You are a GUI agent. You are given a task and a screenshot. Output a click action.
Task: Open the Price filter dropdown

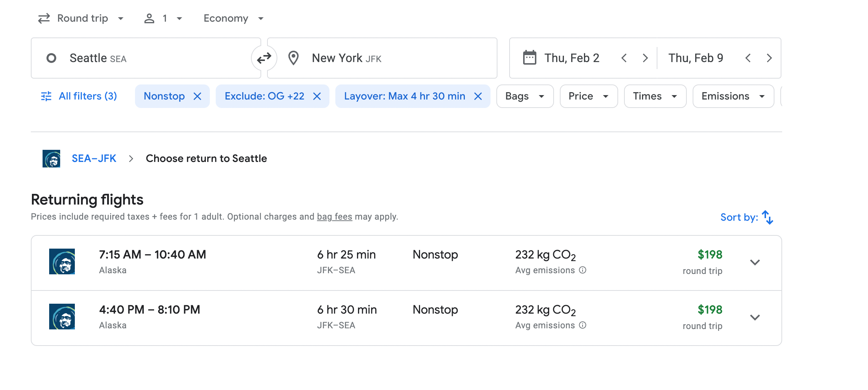tap(588, 96)
